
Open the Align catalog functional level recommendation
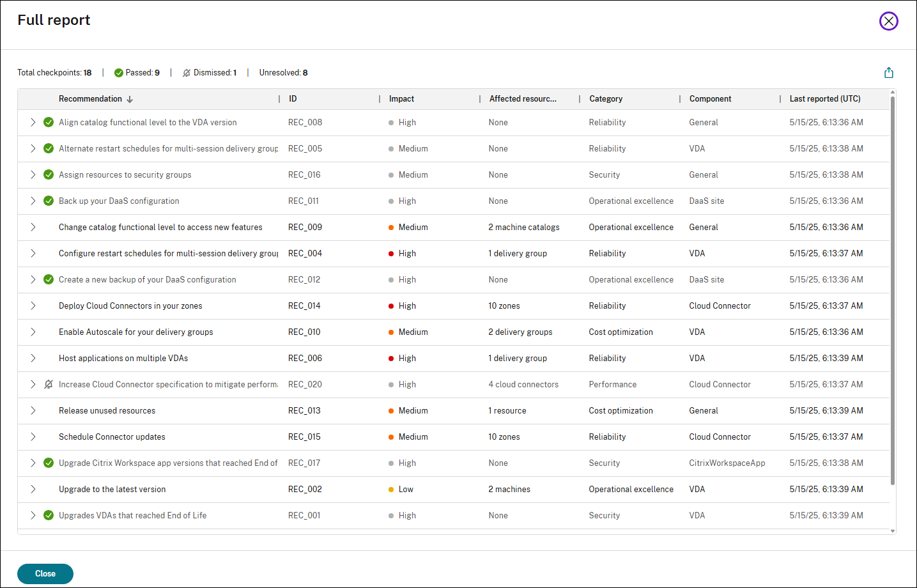point(147,122)
